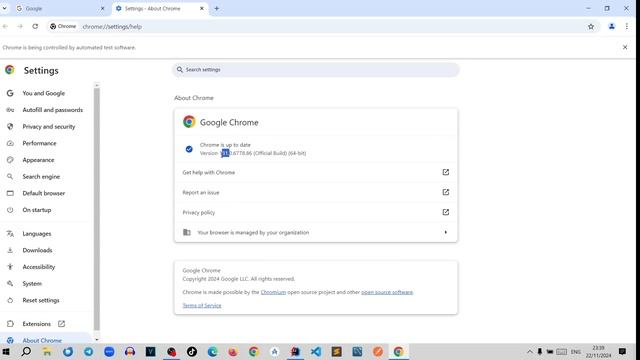This screenshot has width=640, height=360.
Task: Open the open source software link
Action: (387, 292)
